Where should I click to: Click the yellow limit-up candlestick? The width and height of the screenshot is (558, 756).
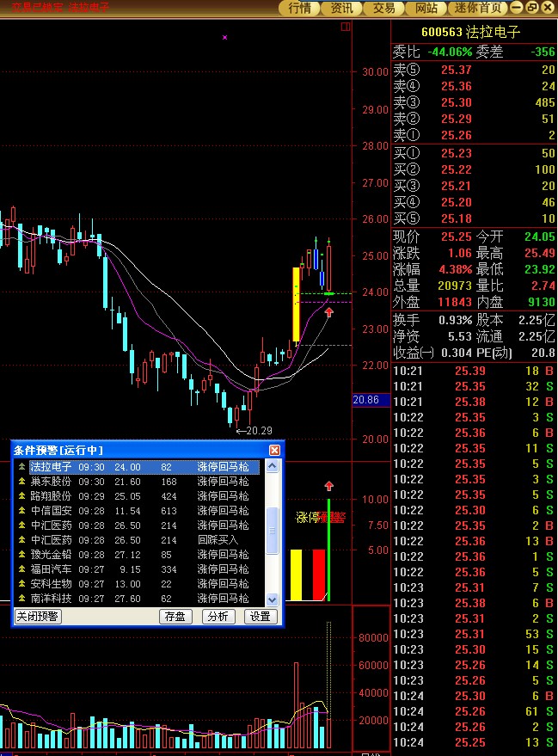click(296, 304)
